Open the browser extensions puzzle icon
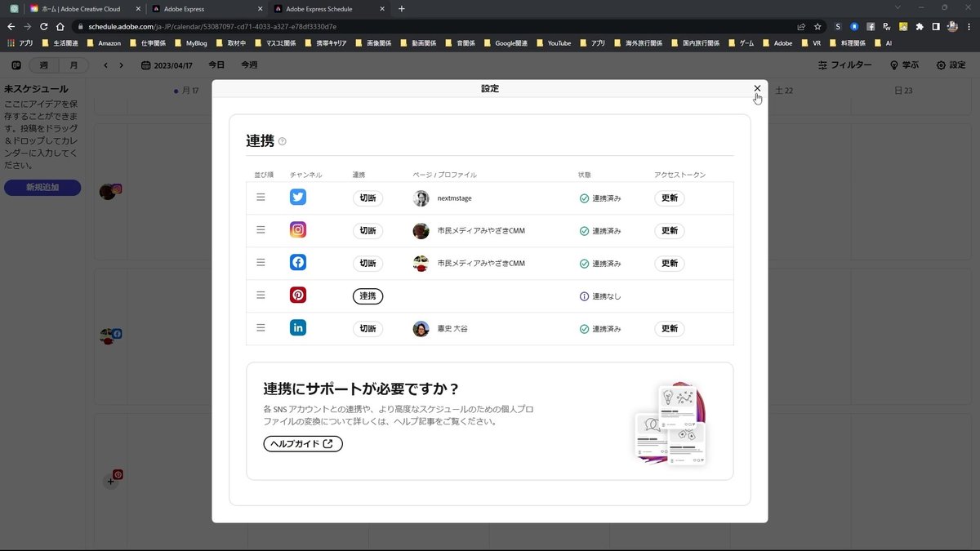The image size is (980, 551). [x=920, y=26]
